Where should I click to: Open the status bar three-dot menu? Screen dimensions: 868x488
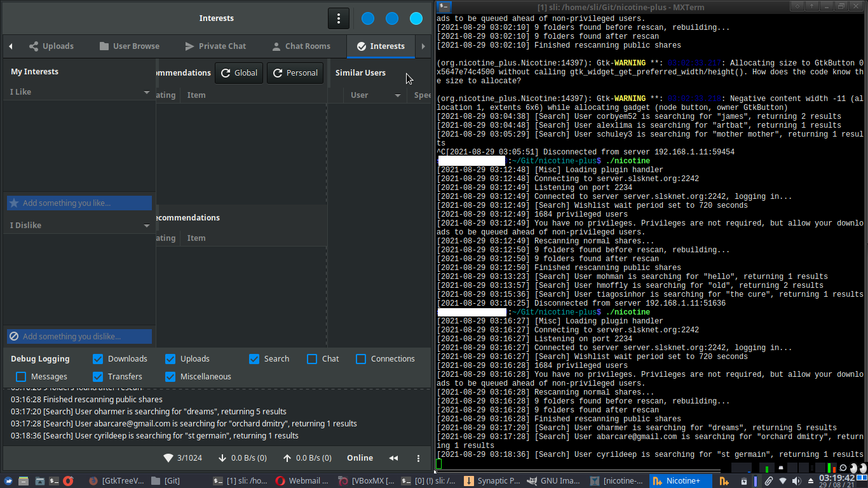tap(418, 458)
